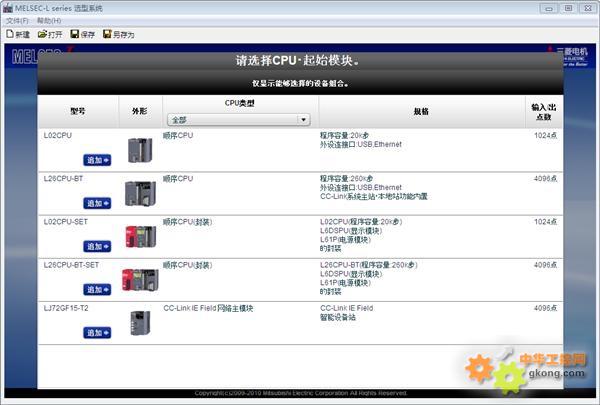Select the LJ72GF15-T2 module image
Viewport: 600px width, 405px height.
140,323
